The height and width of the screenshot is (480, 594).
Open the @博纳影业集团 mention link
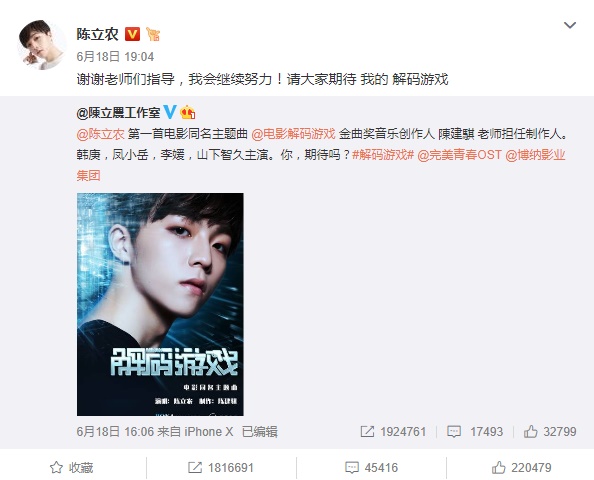[x=536, y=155]
